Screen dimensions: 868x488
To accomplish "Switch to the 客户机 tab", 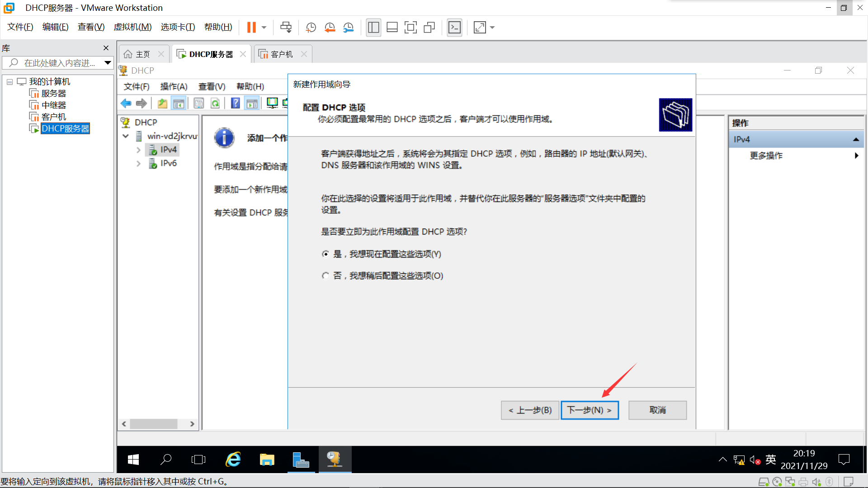I will tap(281, 54).
